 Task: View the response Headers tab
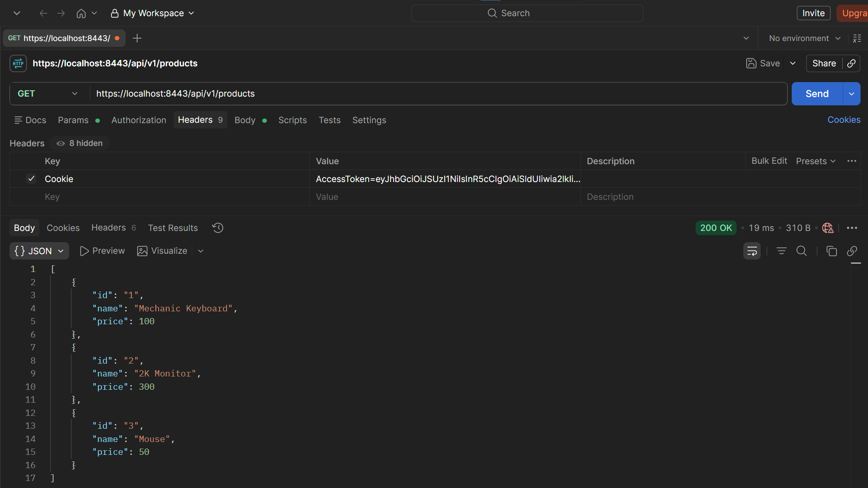tap(114, 228)
